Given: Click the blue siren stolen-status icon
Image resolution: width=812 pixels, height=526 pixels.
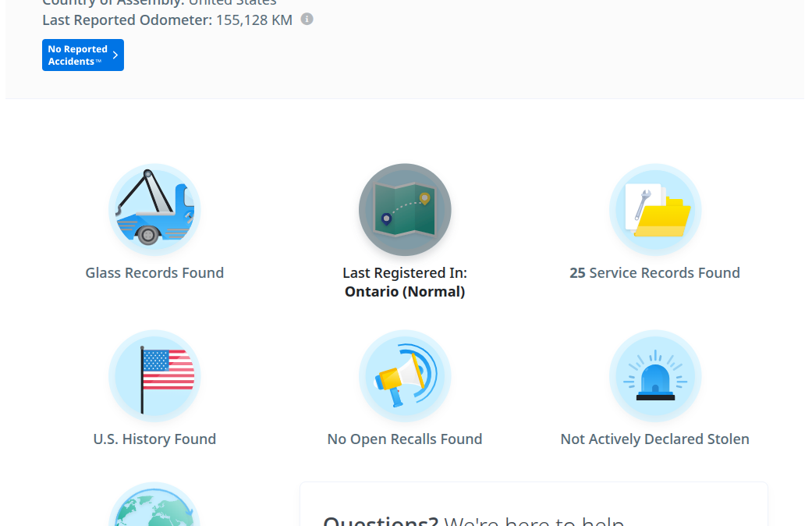Looking at the screenshot, I should (x=655, y=375).
